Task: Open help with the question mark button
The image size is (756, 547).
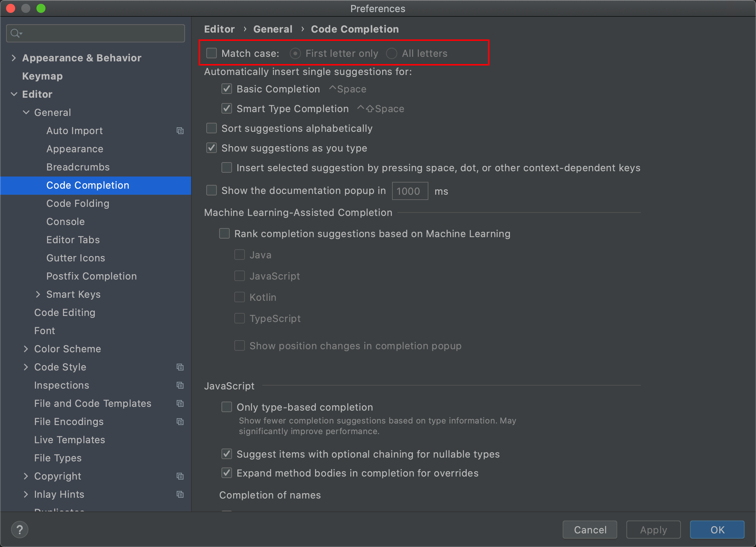Action: click(x=20, y=529)
